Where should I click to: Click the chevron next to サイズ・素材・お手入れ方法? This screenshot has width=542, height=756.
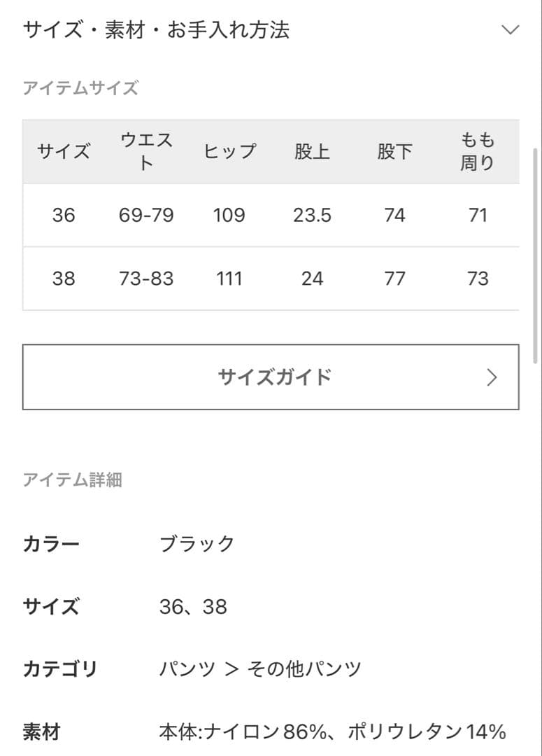tap(511, 30)
